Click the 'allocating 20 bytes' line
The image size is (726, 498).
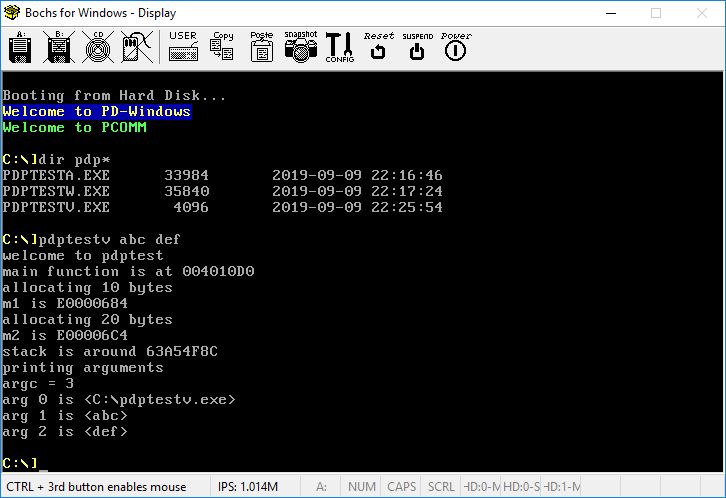click(88, 319)
